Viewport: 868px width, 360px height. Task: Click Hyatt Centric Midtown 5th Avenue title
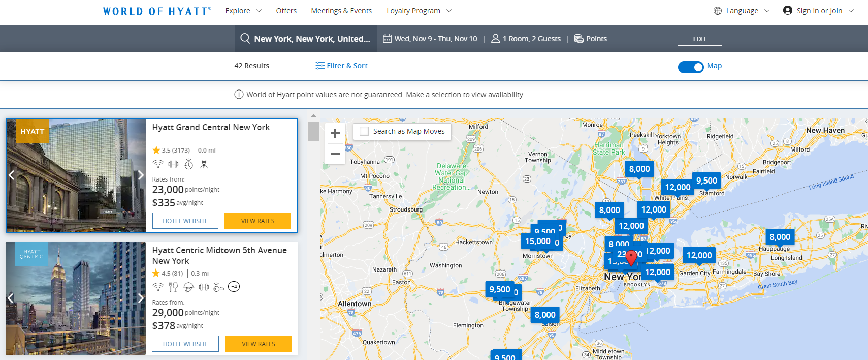click(x=219, y=256)
